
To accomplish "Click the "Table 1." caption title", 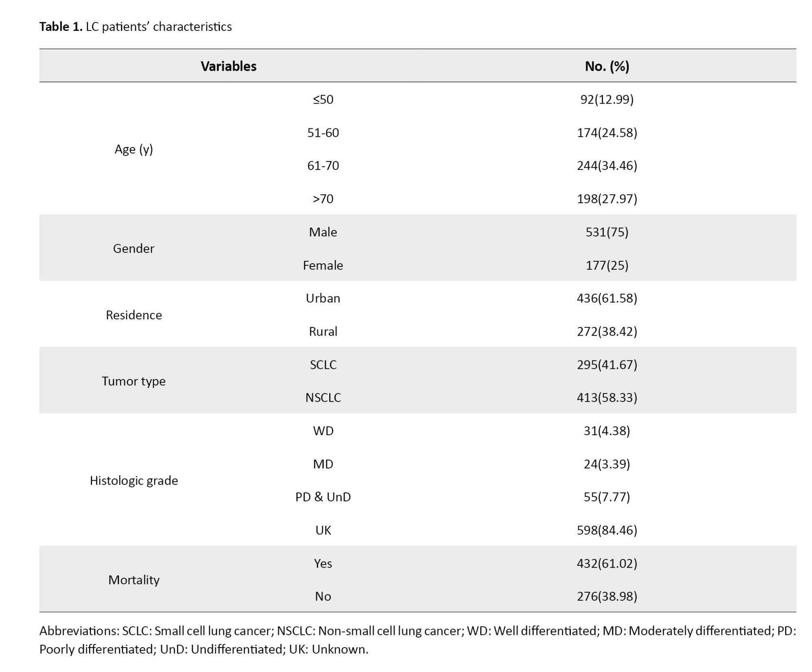I will (x=61, y=27).
